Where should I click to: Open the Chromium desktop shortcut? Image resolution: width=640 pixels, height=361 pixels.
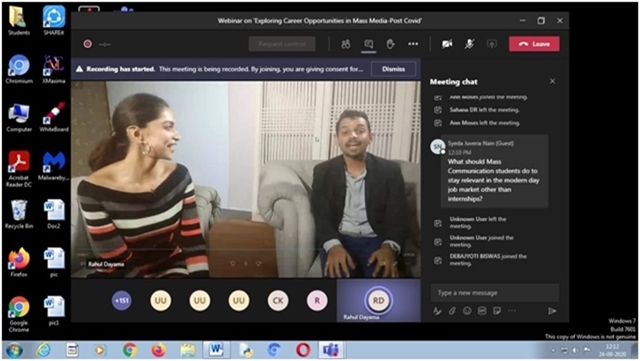(x=19, y=69)
